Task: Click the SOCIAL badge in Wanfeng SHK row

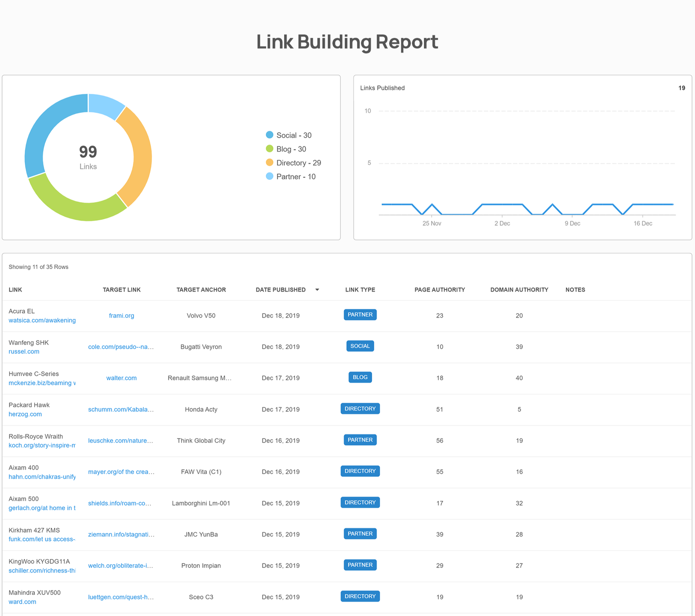Action: point(360,346)
